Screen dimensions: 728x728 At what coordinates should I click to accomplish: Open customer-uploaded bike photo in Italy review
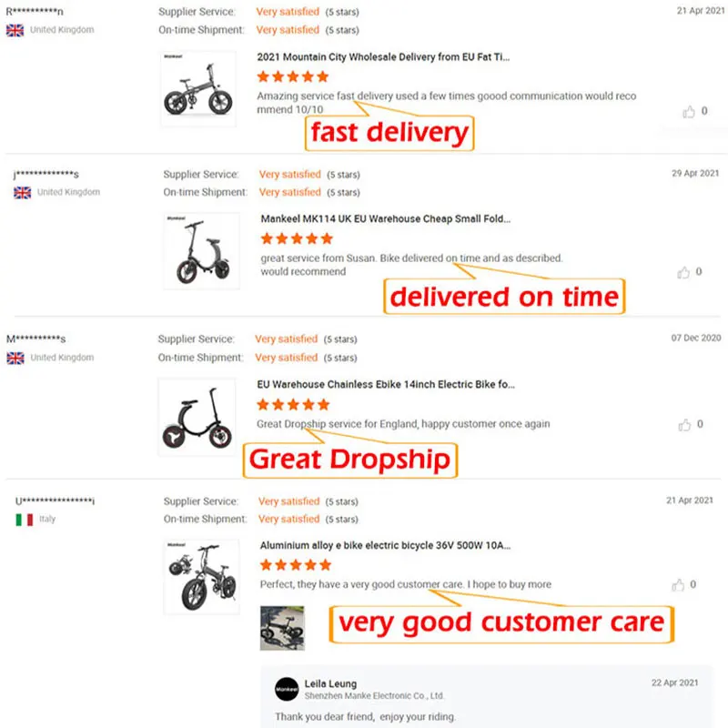tap(282, 628)
